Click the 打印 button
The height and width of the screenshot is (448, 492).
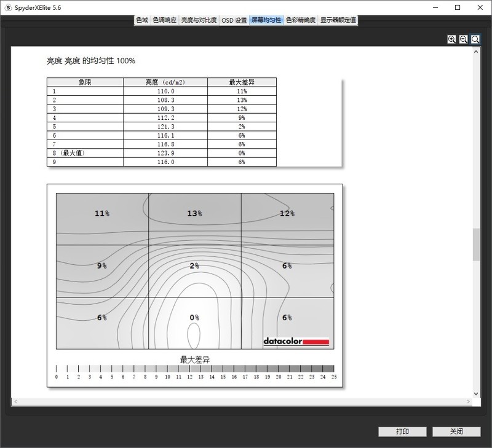(x=403, y=431)
